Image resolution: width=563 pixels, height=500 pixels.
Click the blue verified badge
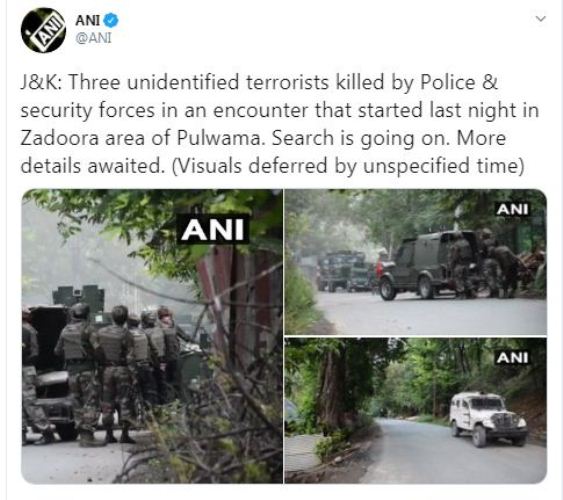coord(111,20)
